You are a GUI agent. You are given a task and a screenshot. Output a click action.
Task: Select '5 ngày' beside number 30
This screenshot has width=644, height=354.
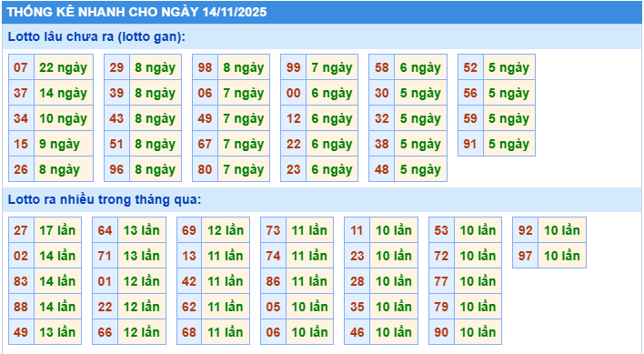tap(421, 93)
